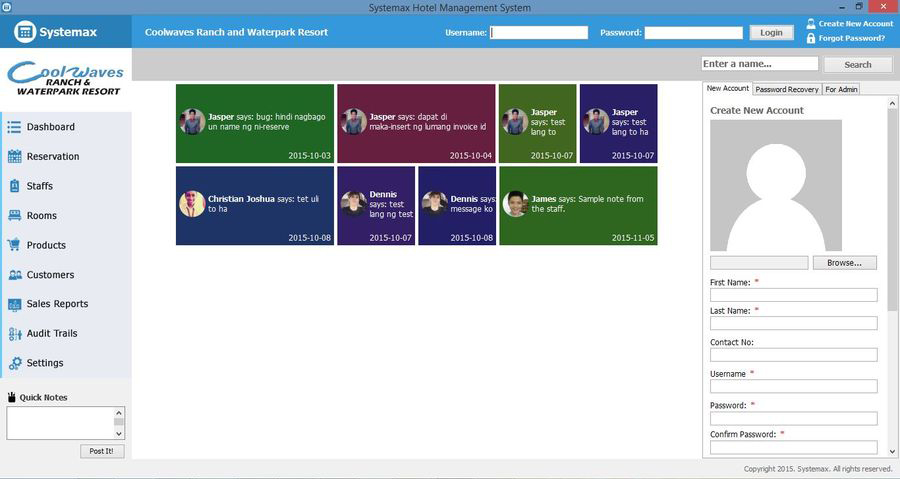Click the Staffs badge icon
This screenshot has height=479, width=900.
pyautogui.click(x=14, y=186)
